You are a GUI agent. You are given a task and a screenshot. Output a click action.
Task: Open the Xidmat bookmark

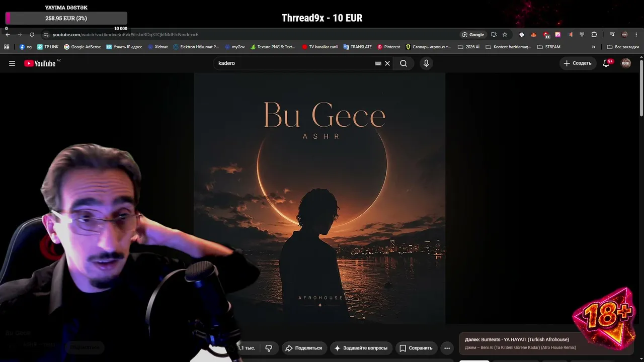[x=157, y=47]
